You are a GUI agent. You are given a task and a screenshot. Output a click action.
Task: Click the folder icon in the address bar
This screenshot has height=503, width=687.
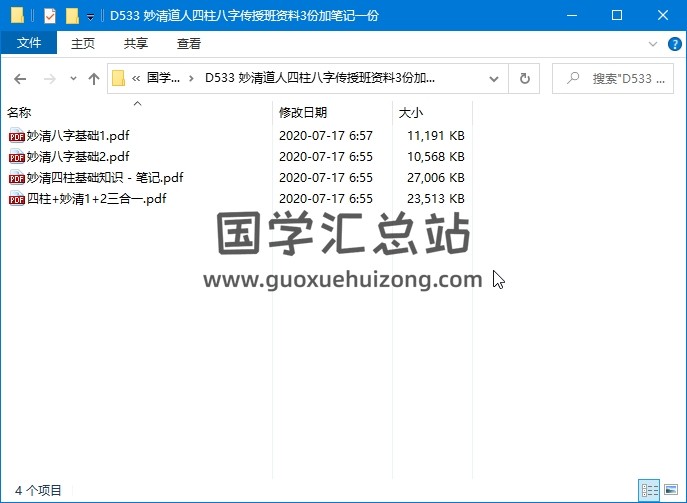click(x=118, y=78)
